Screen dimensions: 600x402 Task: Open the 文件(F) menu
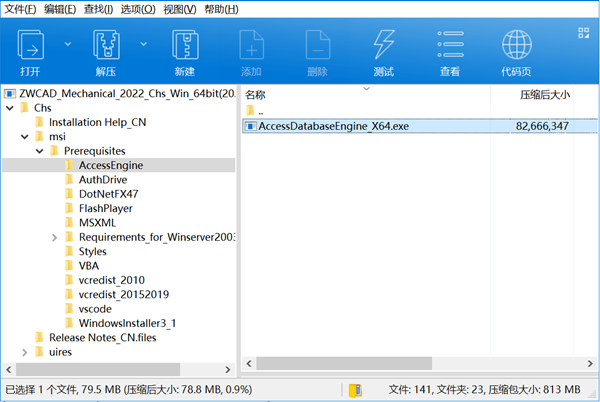pos(20,9)
